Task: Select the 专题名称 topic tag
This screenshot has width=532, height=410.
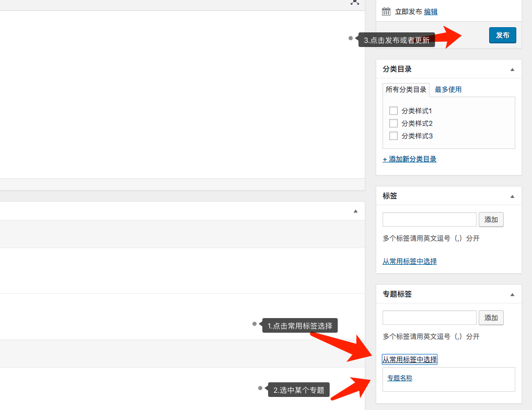Action: click(400, 378)
